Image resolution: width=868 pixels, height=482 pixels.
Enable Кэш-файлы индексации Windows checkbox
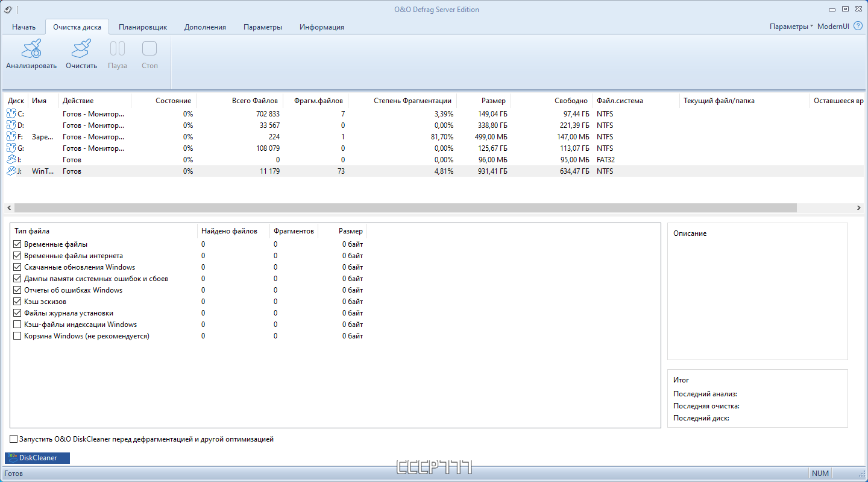(17, 325)
